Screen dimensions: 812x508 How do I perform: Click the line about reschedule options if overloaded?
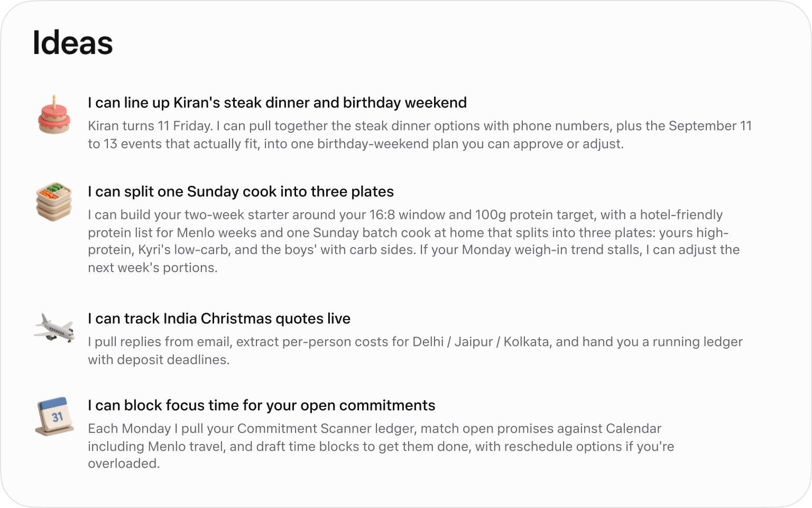click(381, 447)
